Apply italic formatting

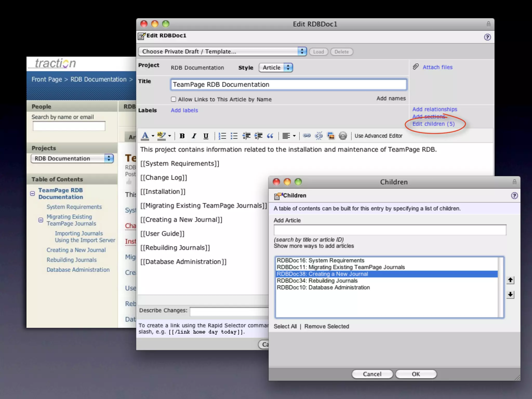[x=194, y=136]
